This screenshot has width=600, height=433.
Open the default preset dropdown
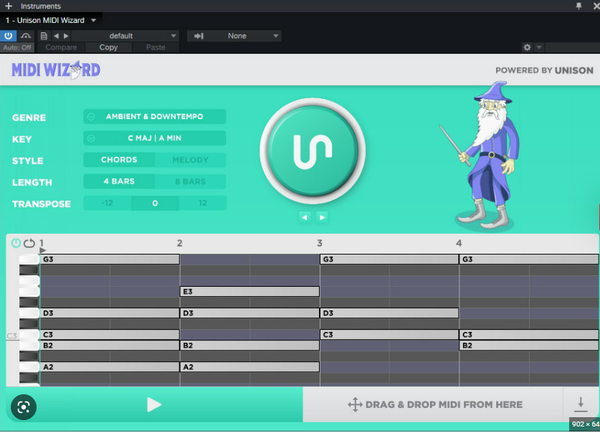click(126, 36)
